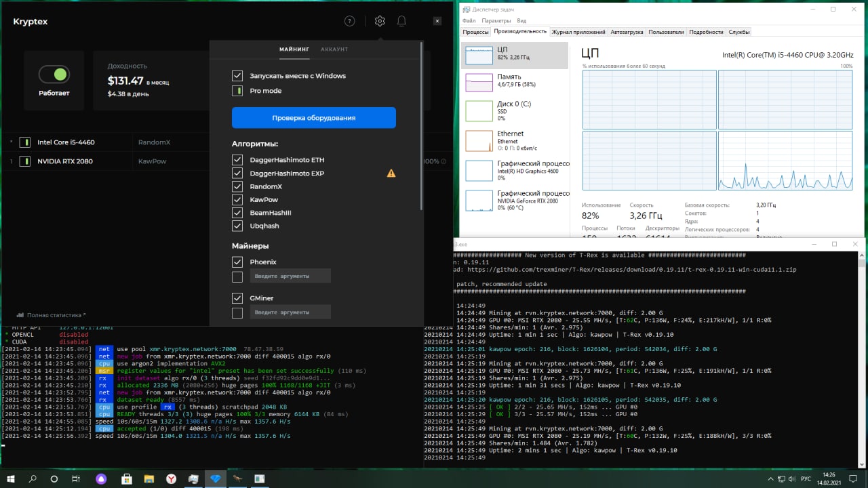Open Службы tab
Screen dimensions: 868x488
(739, 32)
